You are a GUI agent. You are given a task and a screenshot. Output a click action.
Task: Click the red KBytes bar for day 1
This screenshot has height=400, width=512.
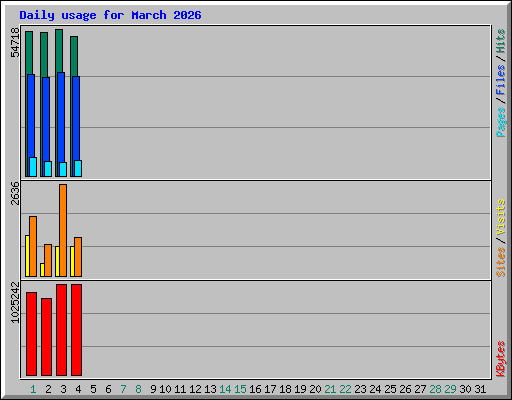[x=31, y=334]
